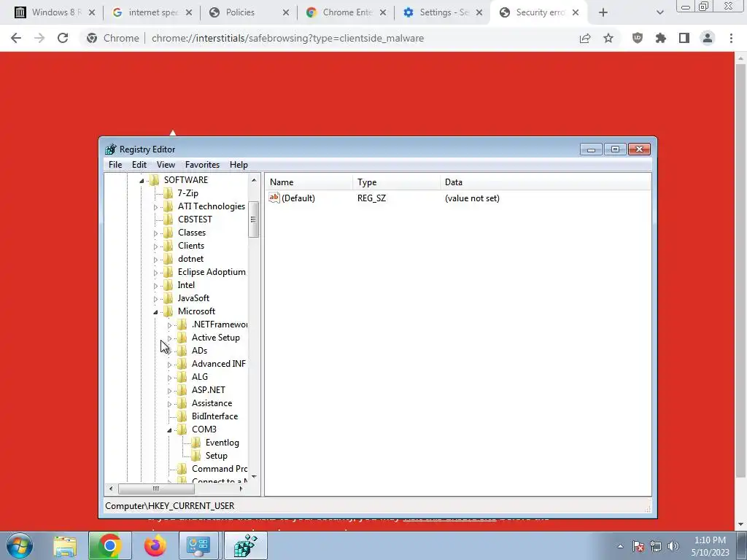The height and width of the screenshot is (560, 747).
Task: Open the View menu in Registry Editor
Action: [x=166, y=165]
